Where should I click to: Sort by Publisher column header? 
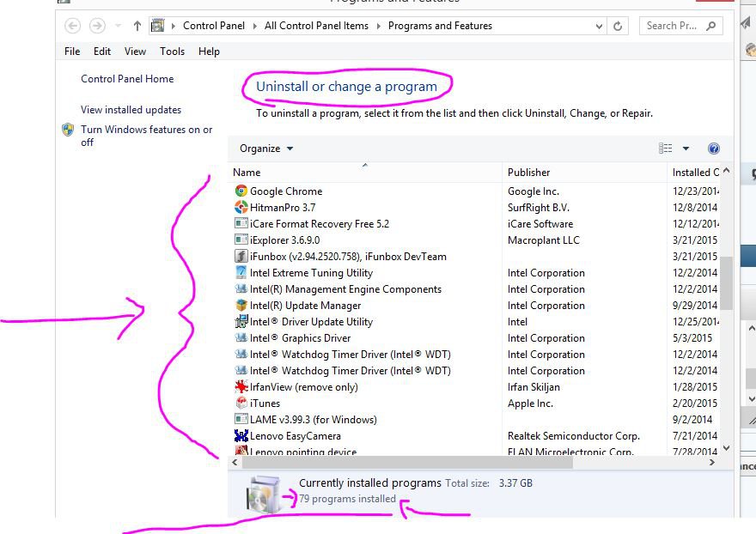pos(584,172)
